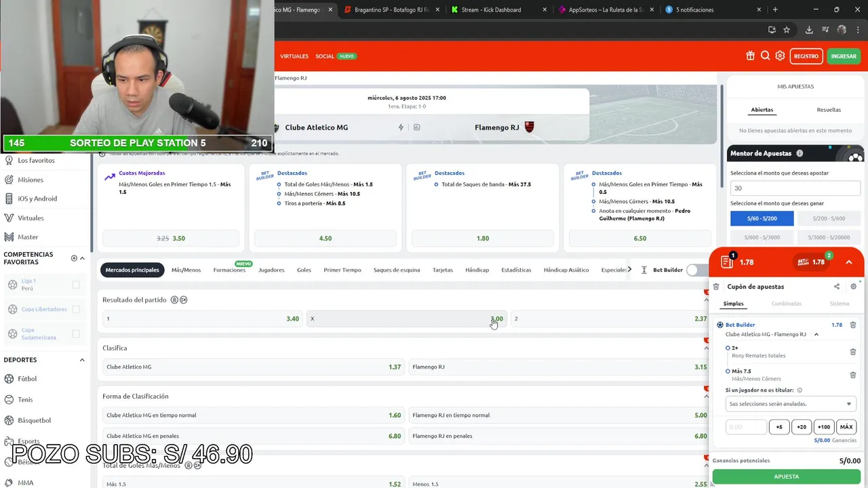
Task: Select Tenis sport in sidebar
Action: point(25,400)
